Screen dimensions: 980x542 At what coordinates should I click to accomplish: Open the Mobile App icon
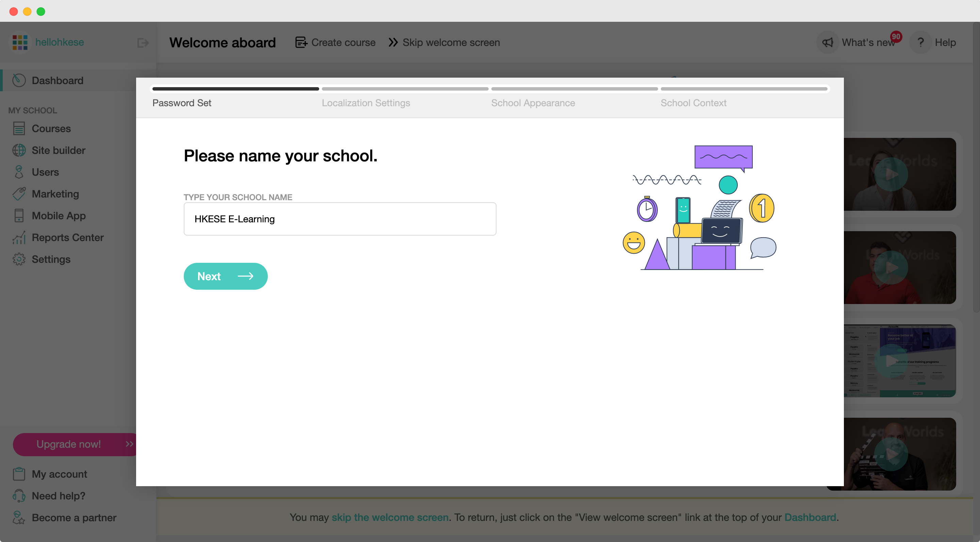click(x=19, y=216)
